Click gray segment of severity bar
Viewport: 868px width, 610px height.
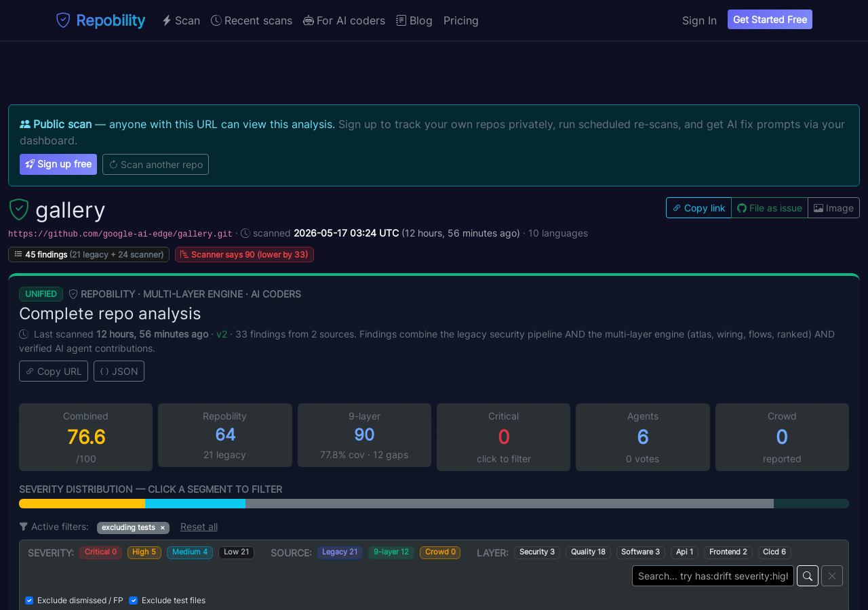[x=509, y=504]
